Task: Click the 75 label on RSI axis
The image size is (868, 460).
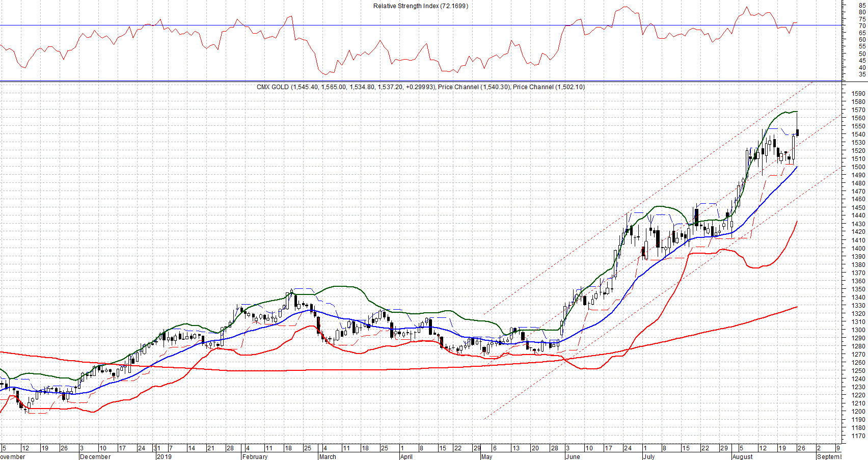Action: point(862,19)
